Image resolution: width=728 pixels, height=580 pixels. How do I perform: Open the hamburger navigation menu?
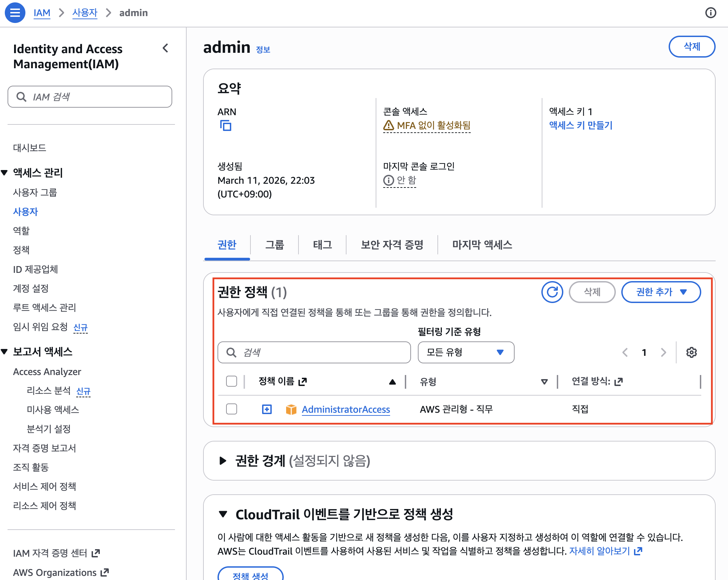15,13
